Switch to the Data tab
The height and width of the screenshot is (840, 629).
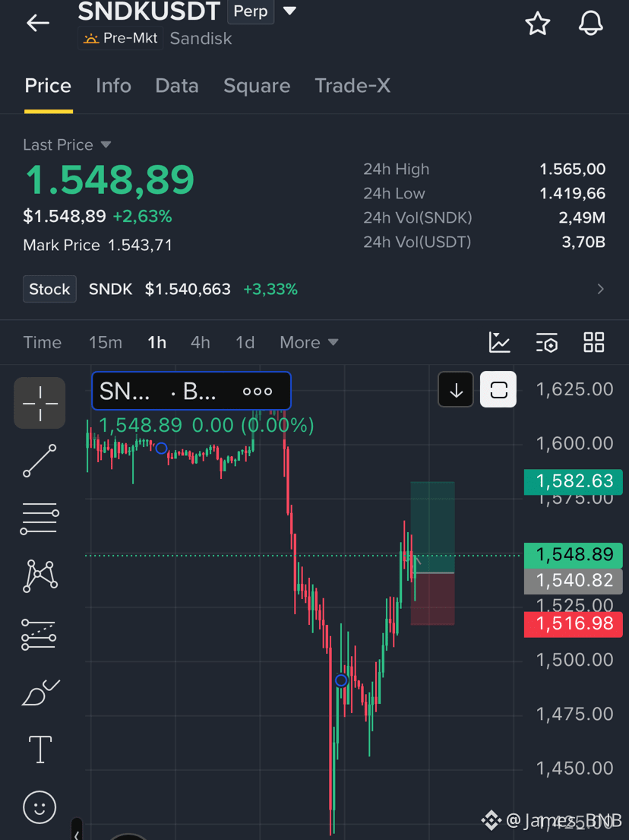tap(177, 86)
